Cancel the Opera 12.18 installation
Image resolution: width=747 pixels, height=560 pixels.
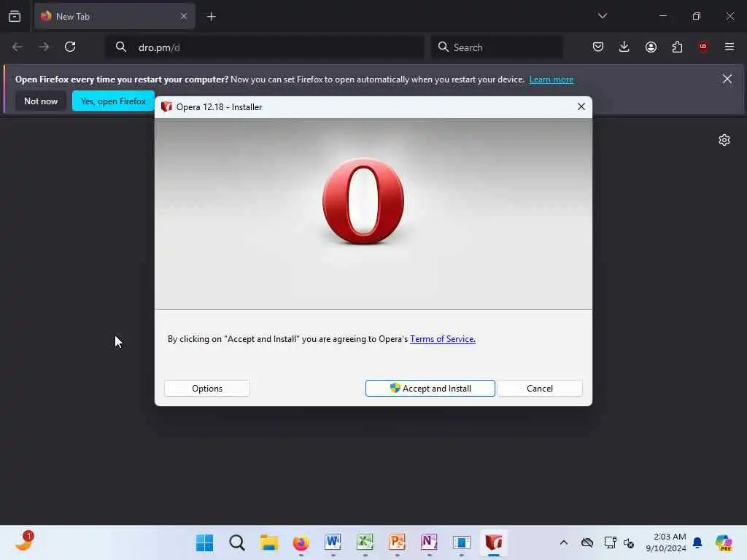click(x=540, y=388)
